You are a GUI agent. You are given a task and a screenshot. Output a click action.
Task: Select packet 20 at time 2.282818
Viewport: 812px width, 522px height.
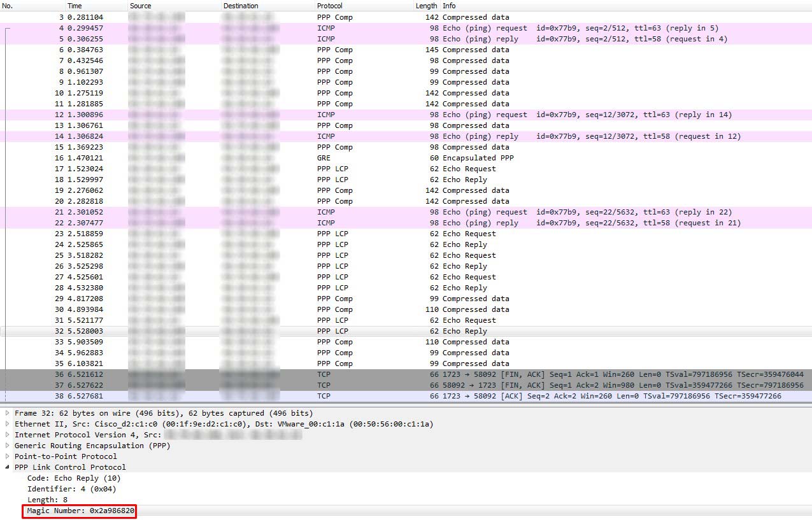pyautogui.click(x=406, y=201)
